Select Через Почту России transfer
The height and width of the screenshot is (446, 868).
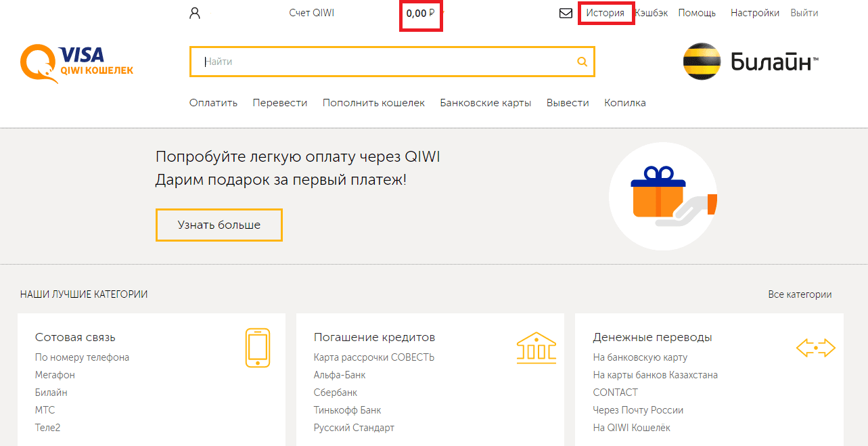638,410
